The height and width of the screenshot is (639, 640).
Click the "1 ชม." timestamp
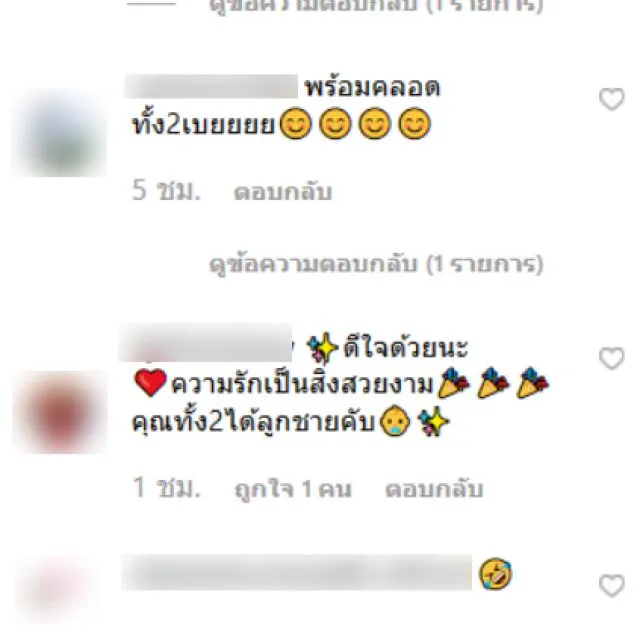click(166, 488)
